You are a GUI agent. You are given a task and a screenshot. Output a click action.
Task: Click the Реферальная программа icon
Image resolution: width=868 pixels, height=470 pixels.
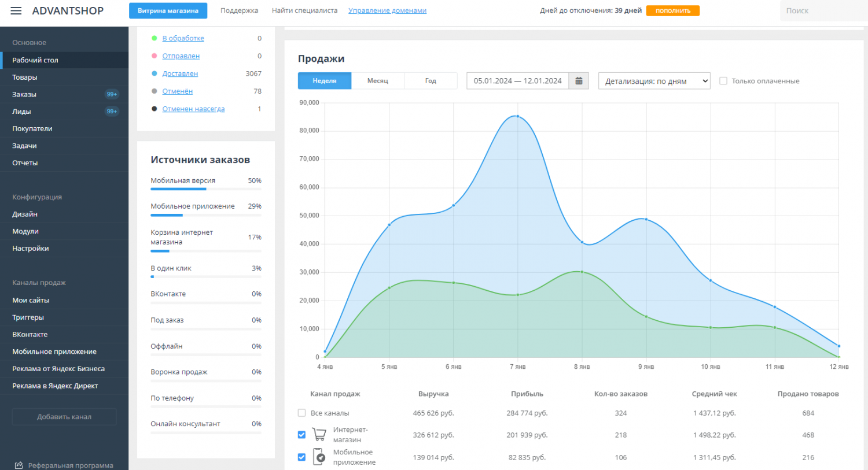[19, 465]
